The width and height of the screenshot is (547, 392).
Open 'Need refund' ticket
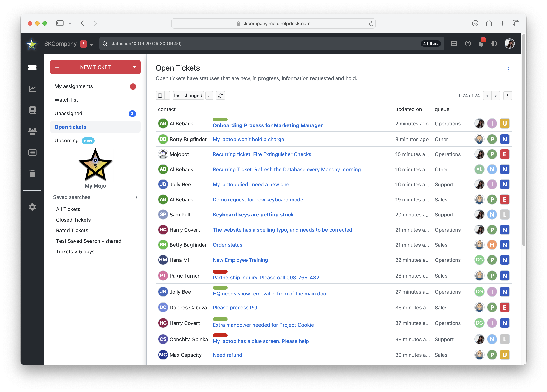(227, 355)
